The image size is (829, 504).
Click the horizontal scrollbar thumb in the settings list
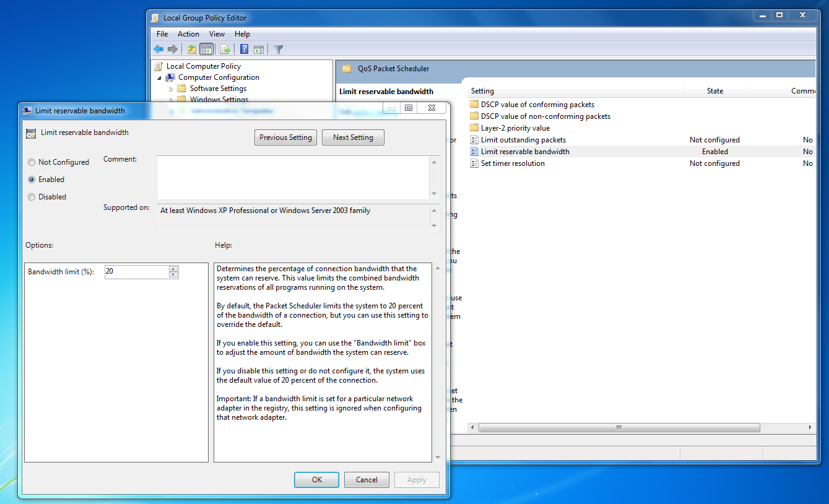619,428
